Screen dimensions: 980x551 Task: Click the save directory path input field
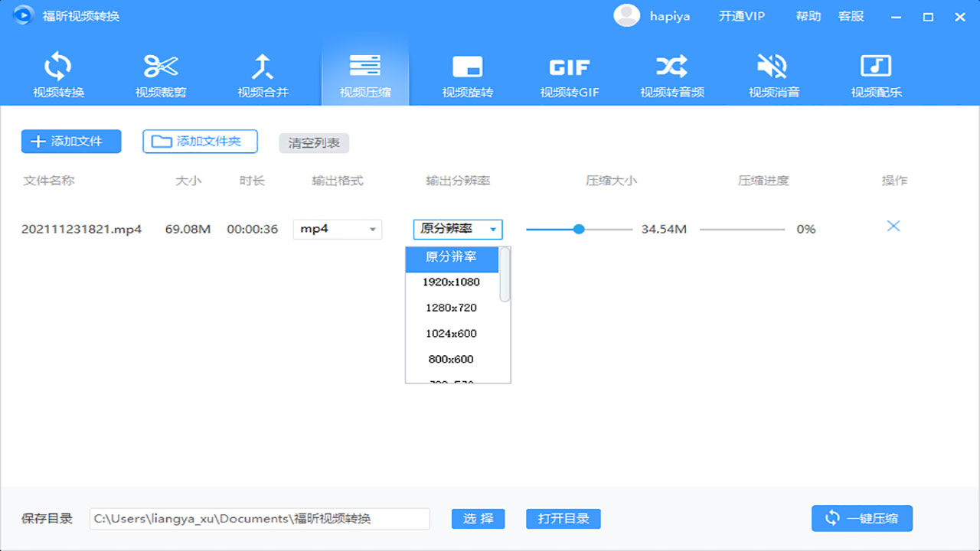259,518
